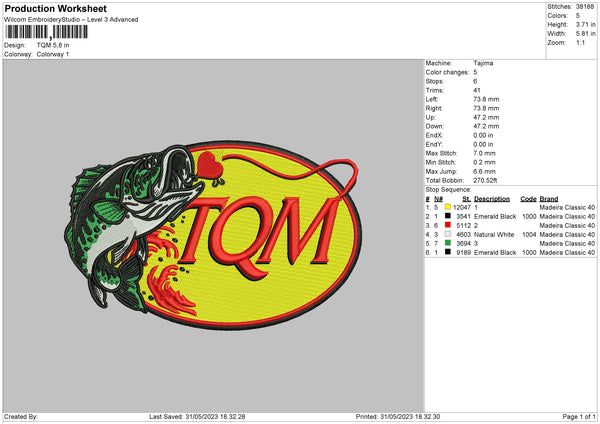The width and height of the screenshot is (600, 424).
Task: Click 'Wilcom EmbroideryStudio – Level 3 Advanced' text
Action: pos(71,20)
